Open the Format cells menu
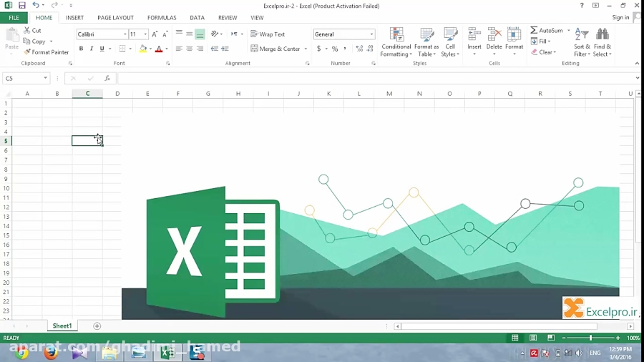Image resolution: width=644 pixels, height=362 pixels. click(x=514, y=42)
